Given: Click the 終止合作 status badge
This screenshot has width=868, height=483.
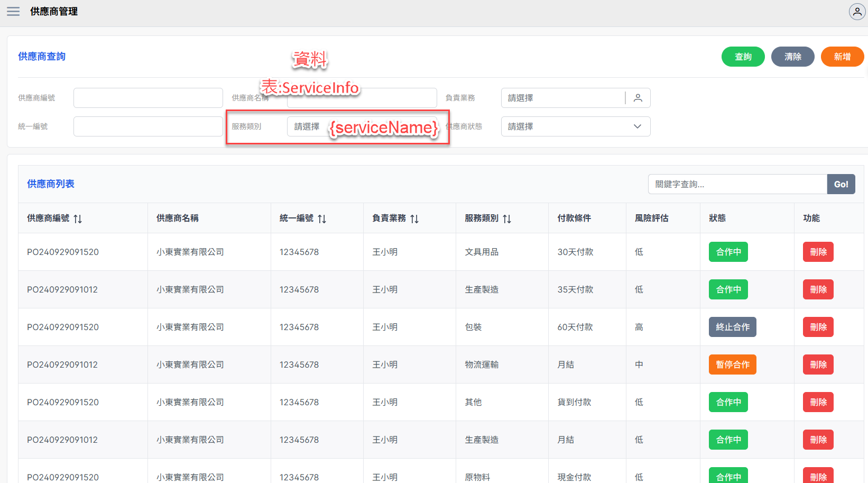Looking at the screenshot, I should 732,327.
